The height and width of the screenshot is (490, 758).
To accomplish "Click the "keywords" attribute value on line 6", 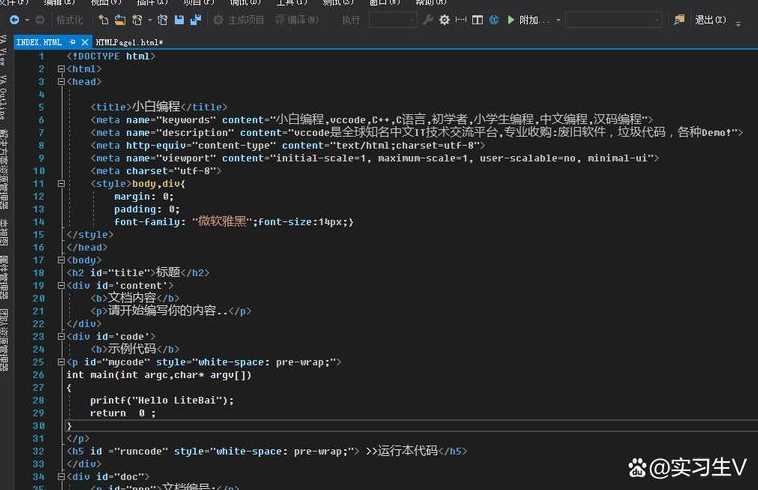I will click(x=186, y=120).
